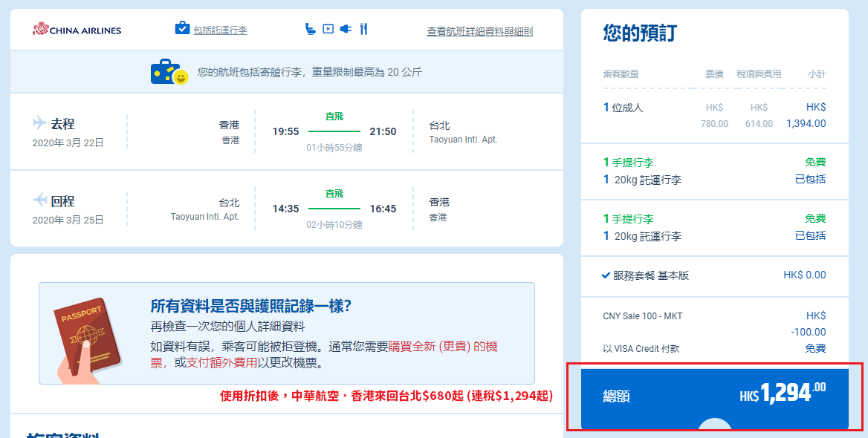Click the date 2020年 3月 25日

68,220
